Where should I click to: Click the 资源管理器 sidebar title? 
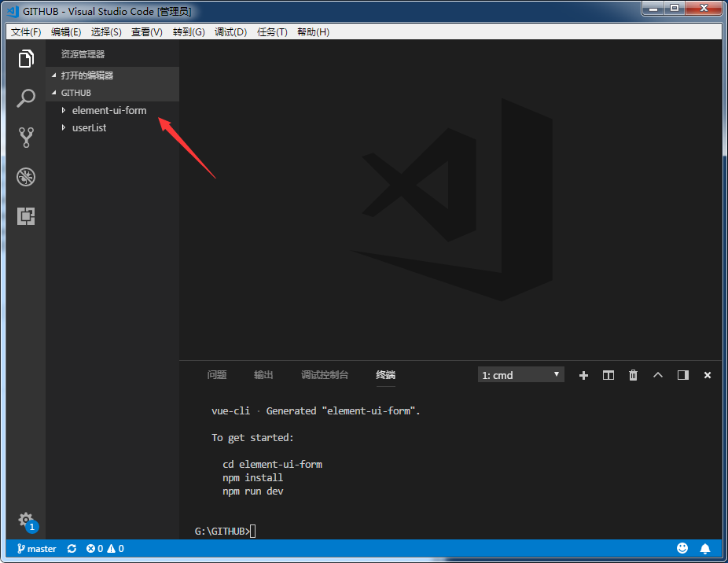(x=83, y=54)
